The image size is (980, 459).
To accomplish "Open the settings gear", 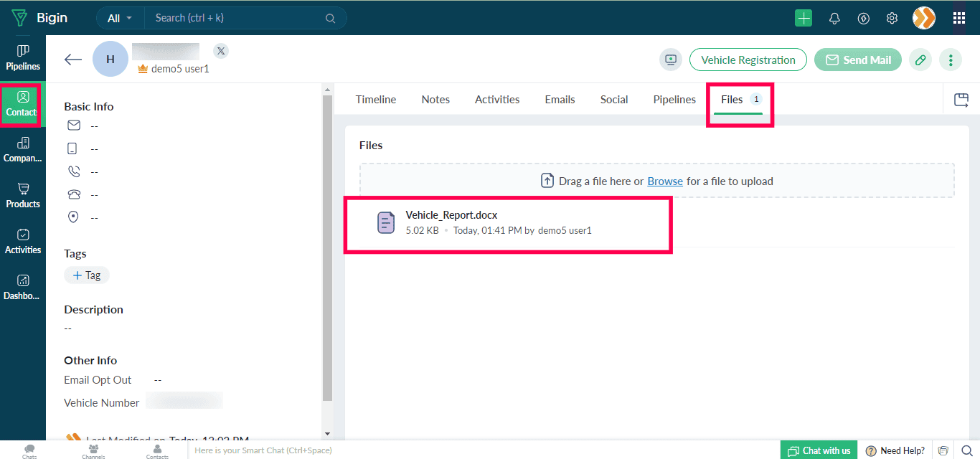I will [892, 19].
